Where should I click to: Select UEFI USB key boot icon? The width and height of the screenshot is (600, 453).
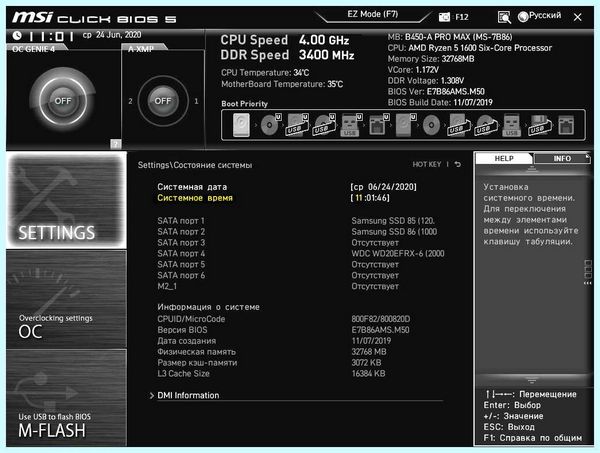click(x=351, y=125)
